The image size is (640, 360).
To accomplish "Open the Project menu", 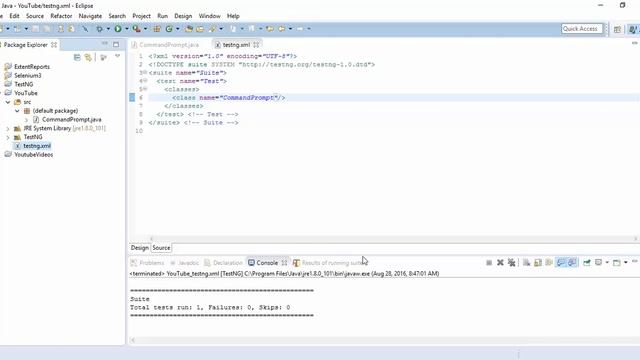I will coord(141,16).
